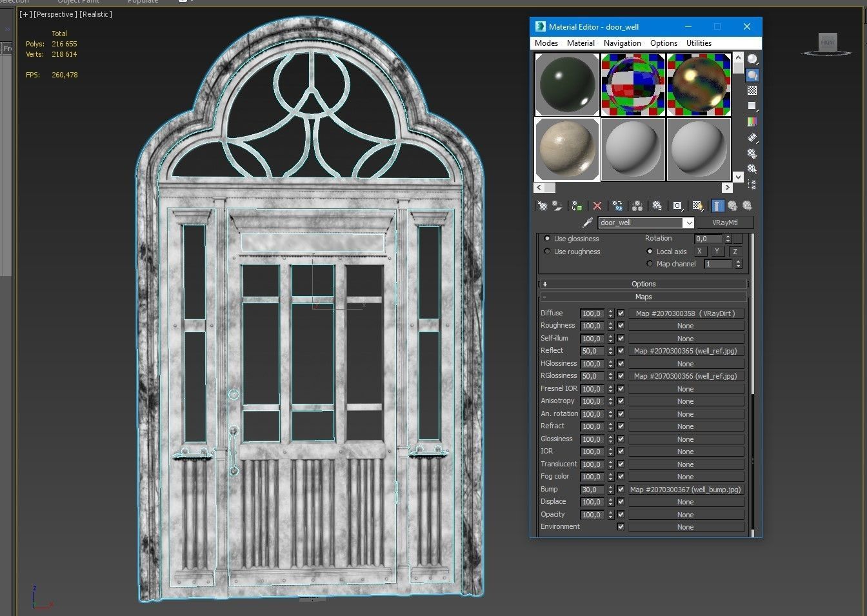
Task: Select the Use glossiness radio button
Action: pyautogui.click(x=548, y=239)
